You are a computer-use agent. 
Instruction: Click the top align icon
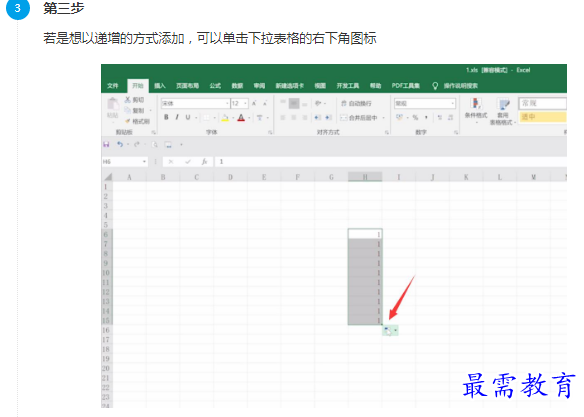click(x=283, y=103)
